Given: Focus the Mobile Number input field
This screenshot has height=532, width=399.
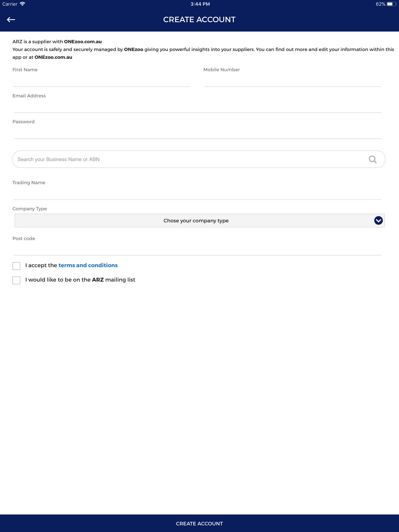Looking at the screenshot, I should point(293,81).
